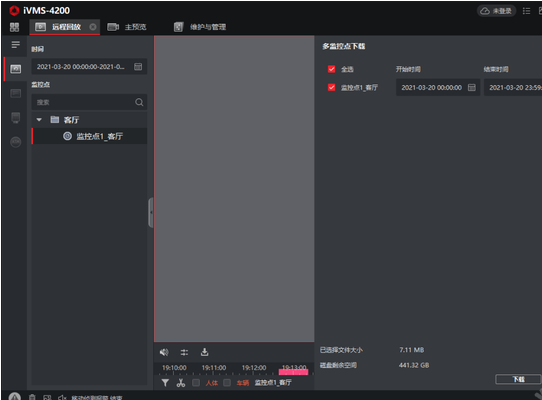Open the timeline filter funnel icon

pos(165,382)
